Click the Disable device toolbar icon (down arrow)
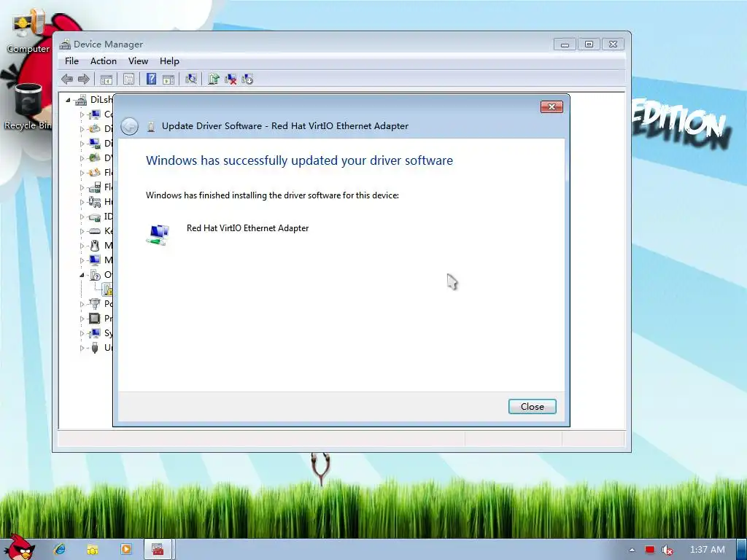Viewport: 747px width, 560px height. click(247, 79)
